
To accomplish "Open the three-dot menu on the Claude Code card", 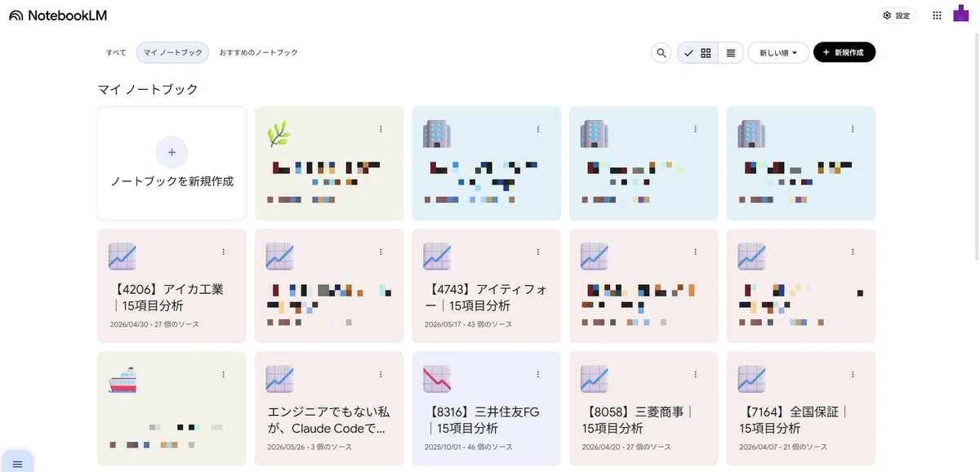I will pos(381,374).
